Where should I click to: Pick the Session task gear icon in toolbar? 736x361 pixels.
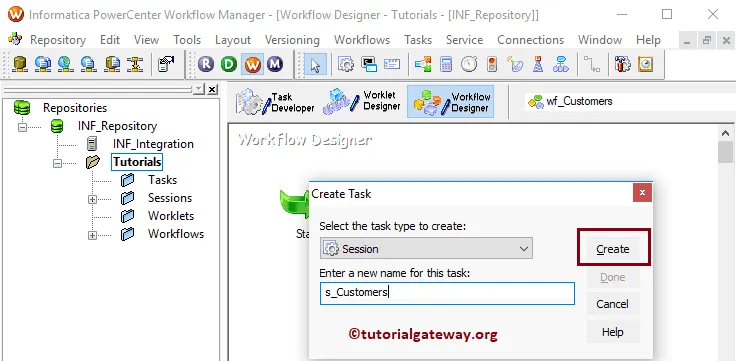pyautogui.click(x=346, y=64)
